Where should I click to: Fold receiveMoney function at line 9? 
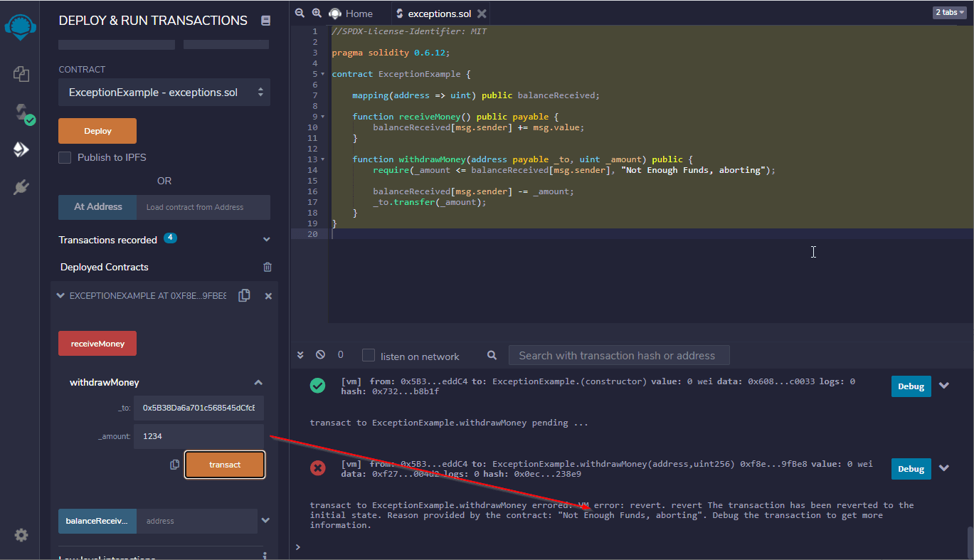[324, 117]
